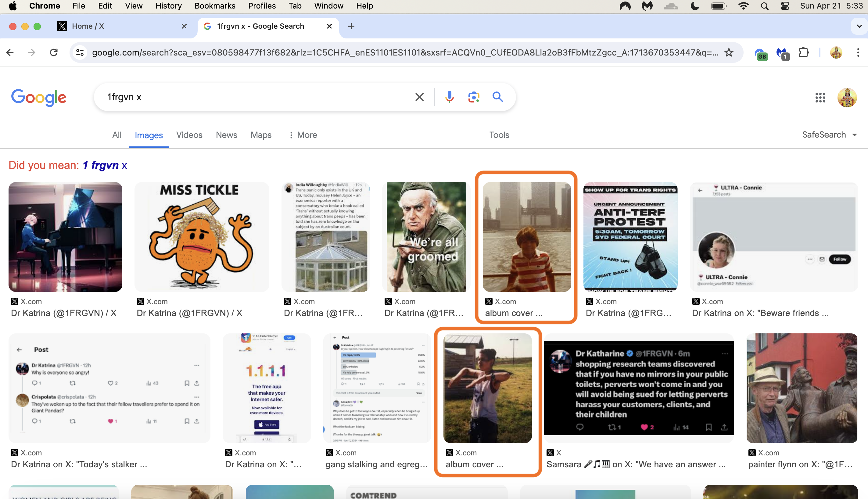
Task: Open a new browser tab
Action: point(351,26)
